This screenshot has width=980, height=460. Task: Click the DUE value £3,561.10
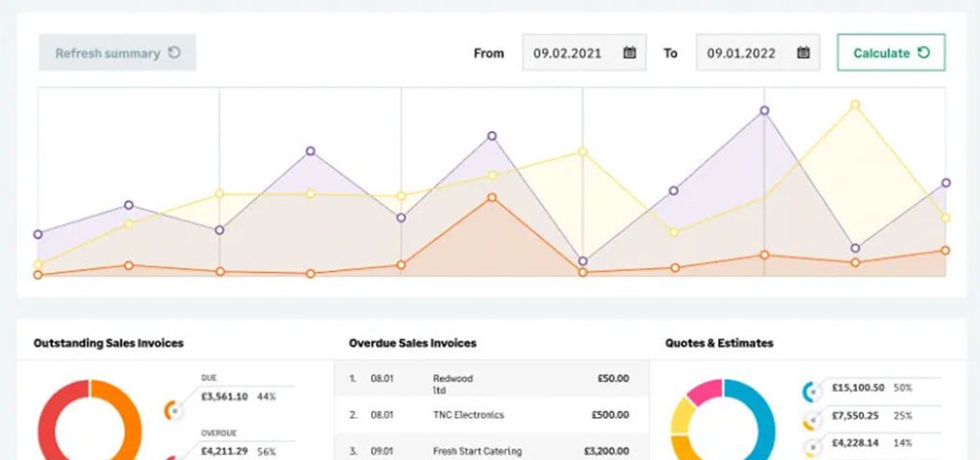coord(224,396)
